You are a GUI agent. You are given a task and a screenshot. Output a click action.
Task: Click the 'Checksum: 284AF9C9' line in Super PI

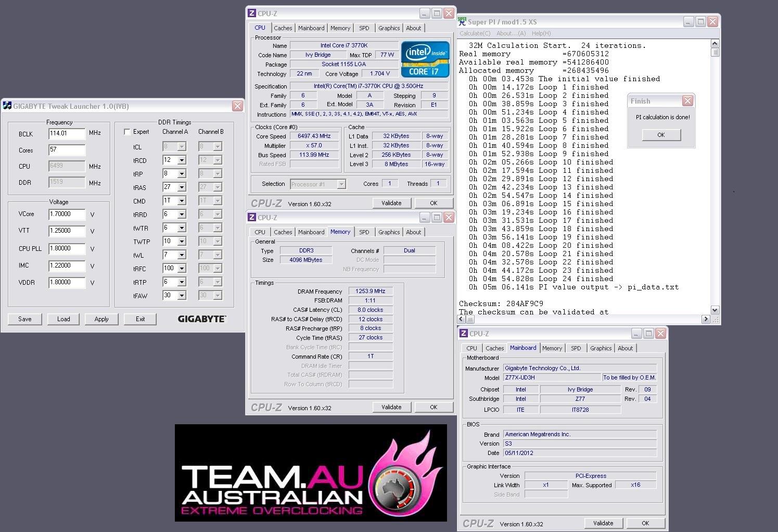tap(501, 303)
